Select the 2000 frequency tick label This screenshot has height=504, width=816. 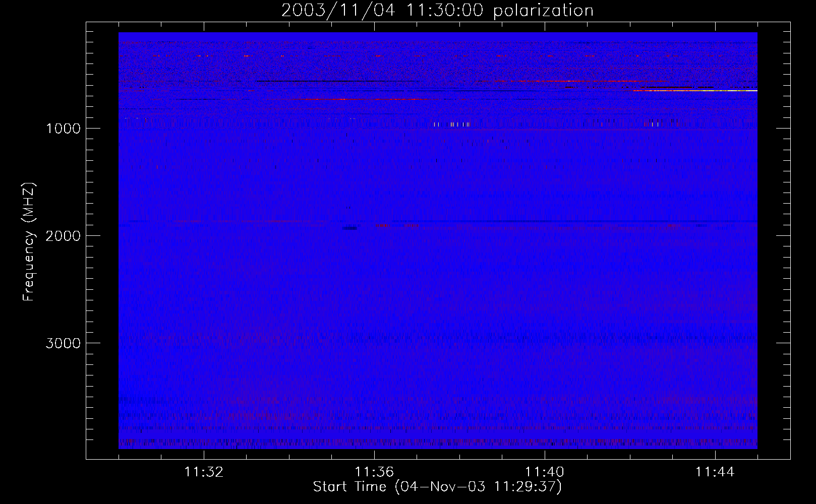pyautogui.click(x=63, y=236)
